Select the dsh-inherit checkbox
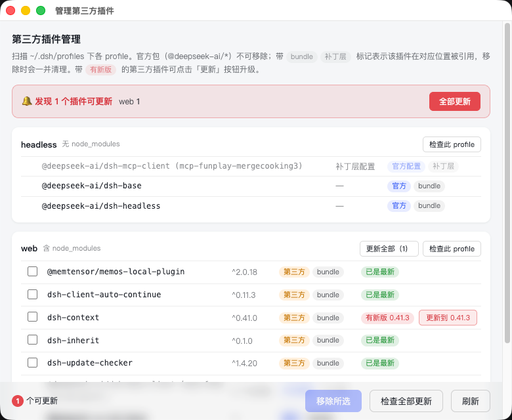The height and width of the screenshot is (420, 512). pos(32,340)
